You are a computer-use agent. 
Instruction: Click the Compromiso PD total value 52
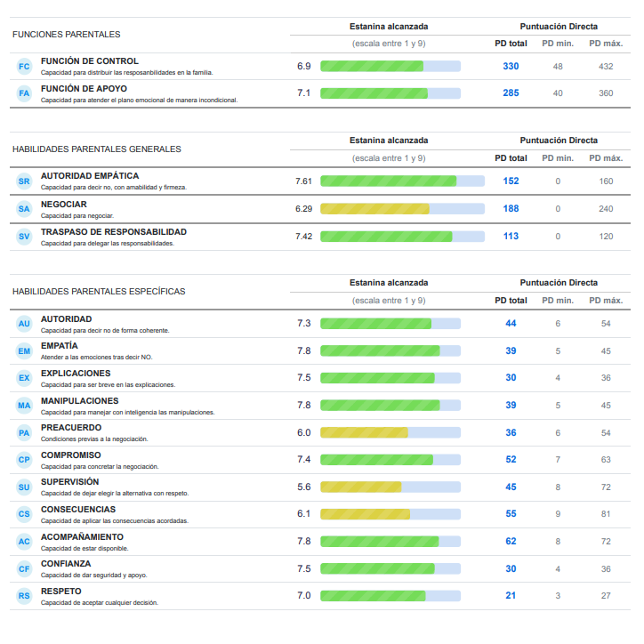tap(511, 460)
